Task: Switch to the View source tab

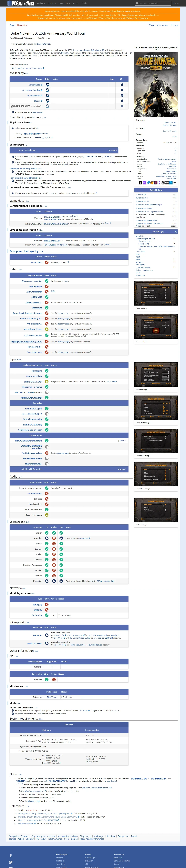Action: click(x=162, y=25)
